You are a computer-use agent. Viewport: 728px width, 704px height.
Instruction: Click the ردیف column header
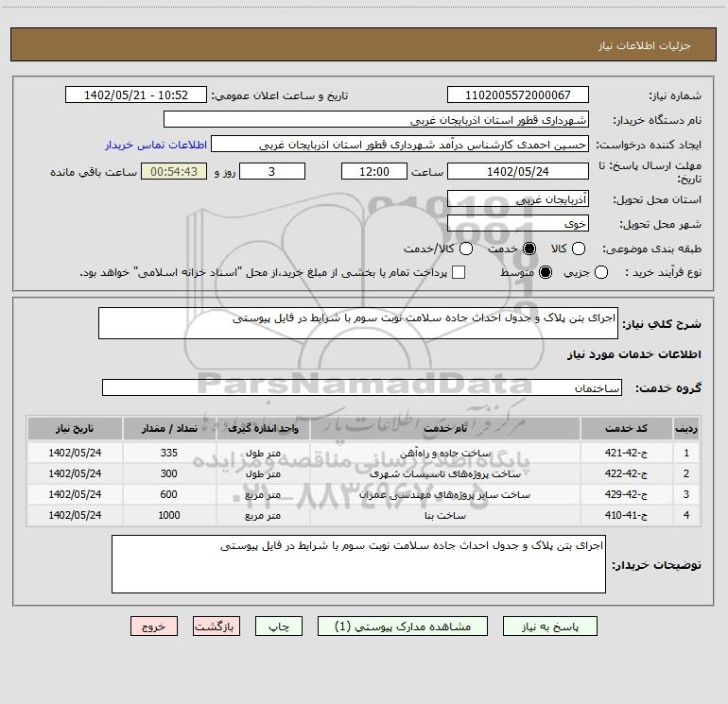pos(686,428)
